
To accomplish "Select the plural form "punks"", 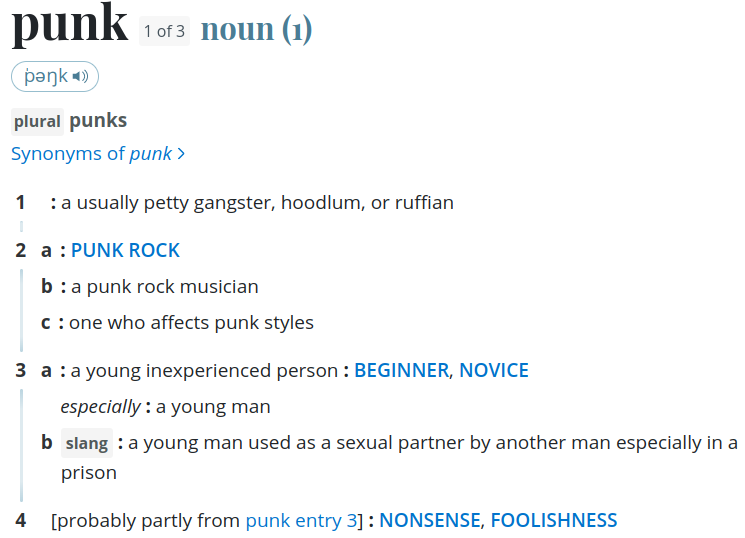I will [98, 121].
